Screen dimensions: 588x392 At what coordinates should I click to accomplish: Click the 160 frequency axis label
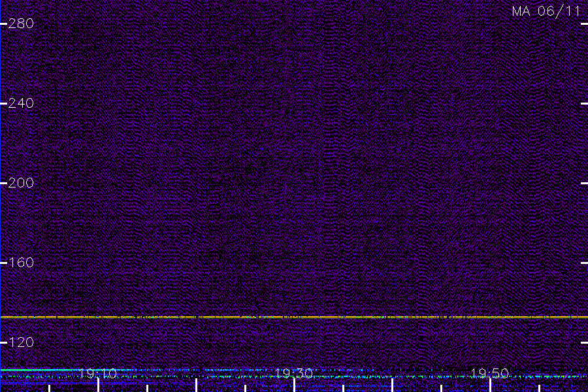(21, 263)
